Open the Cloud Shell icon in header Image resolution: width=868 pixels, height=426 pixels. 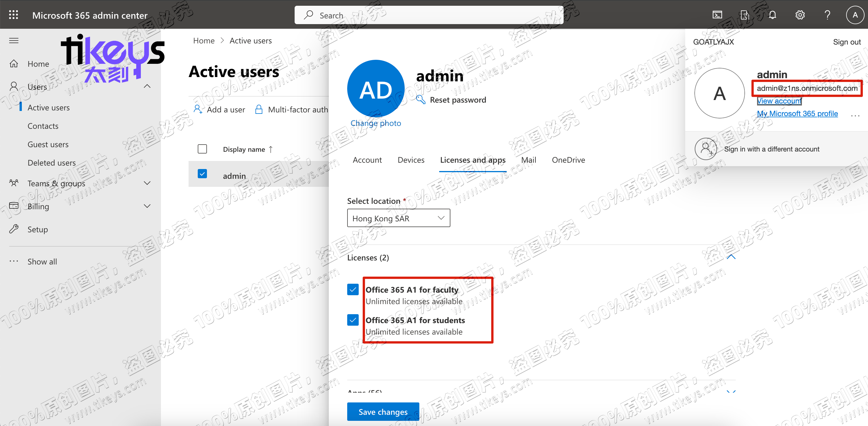(x=717, y=15)
